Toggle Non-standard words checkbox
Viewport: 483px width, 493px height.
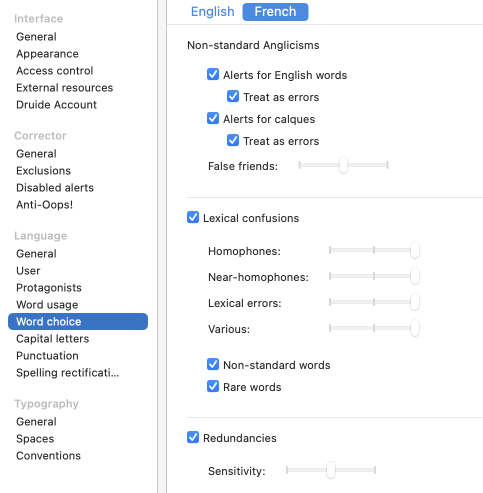click(x=213, y=364)
